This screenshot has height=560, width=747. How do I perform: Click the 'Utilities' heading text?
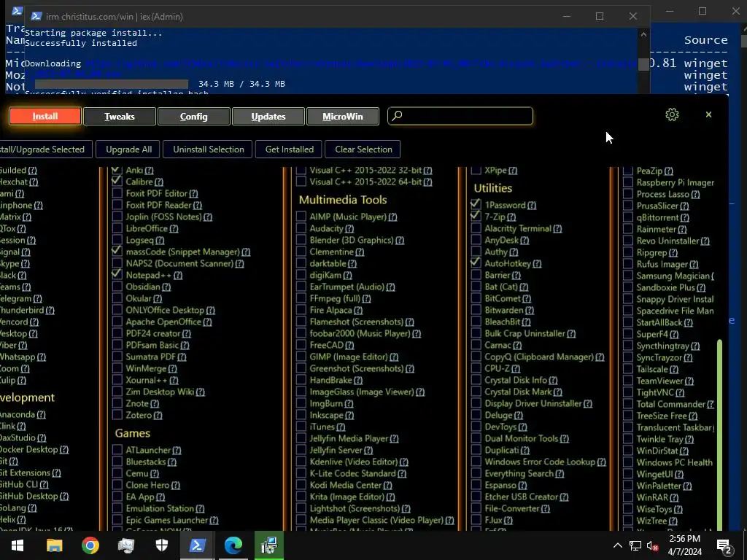coord(492,188)
